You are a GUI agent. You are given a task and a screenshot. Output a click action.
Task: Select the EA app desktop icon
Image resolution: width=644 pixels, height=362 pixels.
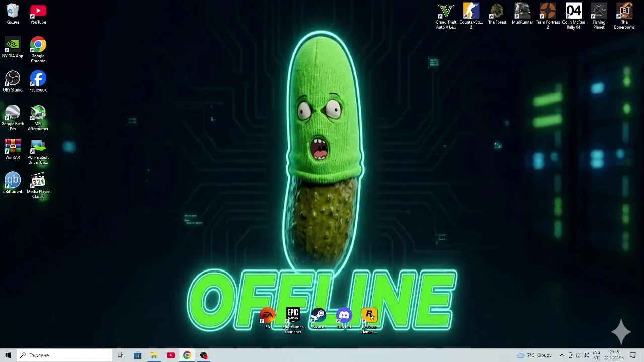(x=268, y=319)
